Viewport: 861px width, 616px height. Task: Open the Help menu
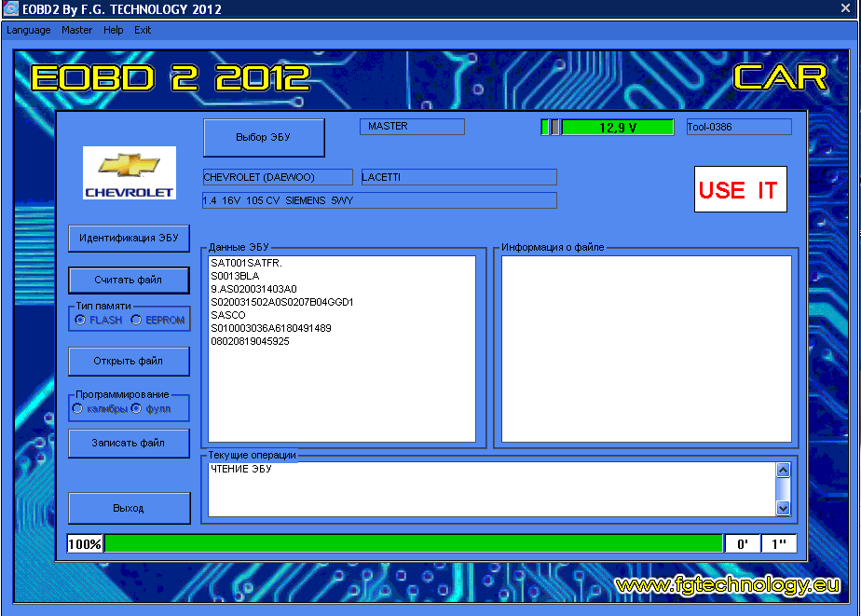[113, 30]
